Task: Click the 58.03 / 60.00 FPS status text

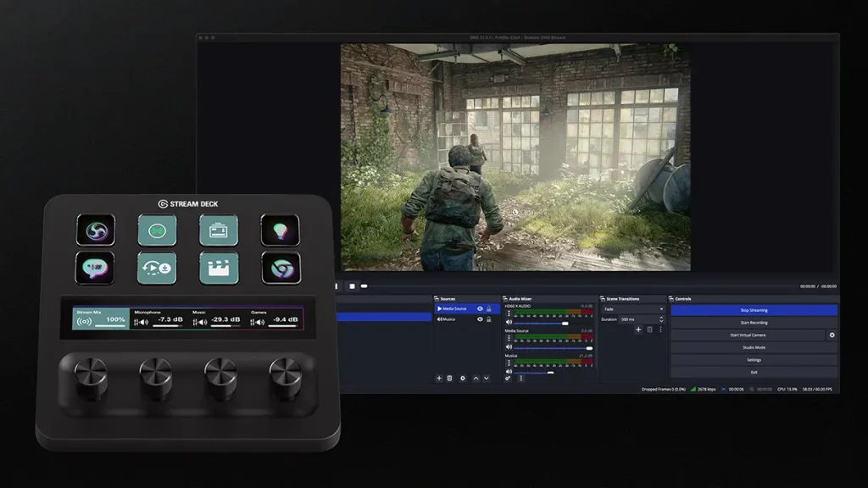Action: (817, 390)
